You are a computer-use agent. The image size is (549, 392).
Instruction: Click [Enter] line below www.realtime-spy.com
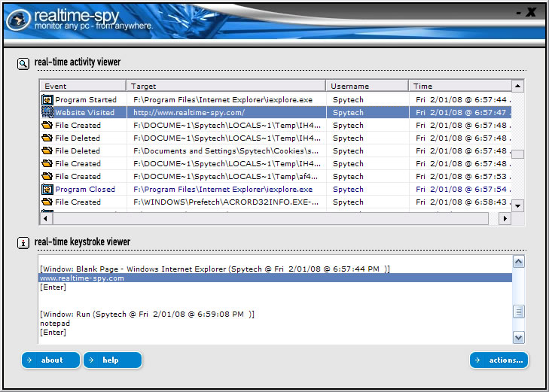point(53,287)
